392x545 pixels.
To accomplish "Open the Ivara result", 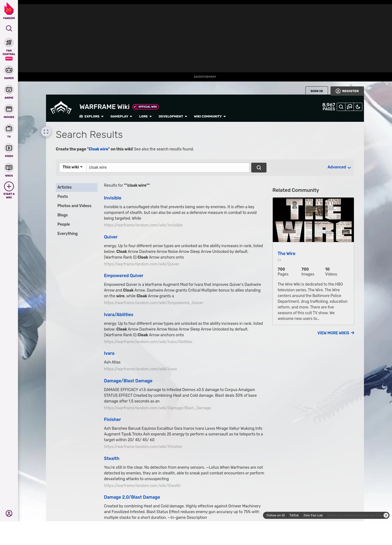I will (x=109, y=353).
